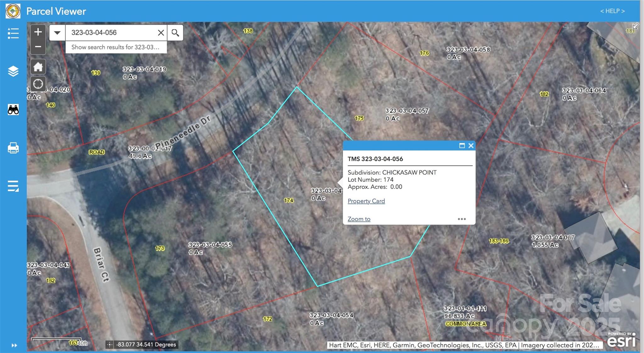Click the esri logo
Screen dimensions: 644x353
[621, 340]
